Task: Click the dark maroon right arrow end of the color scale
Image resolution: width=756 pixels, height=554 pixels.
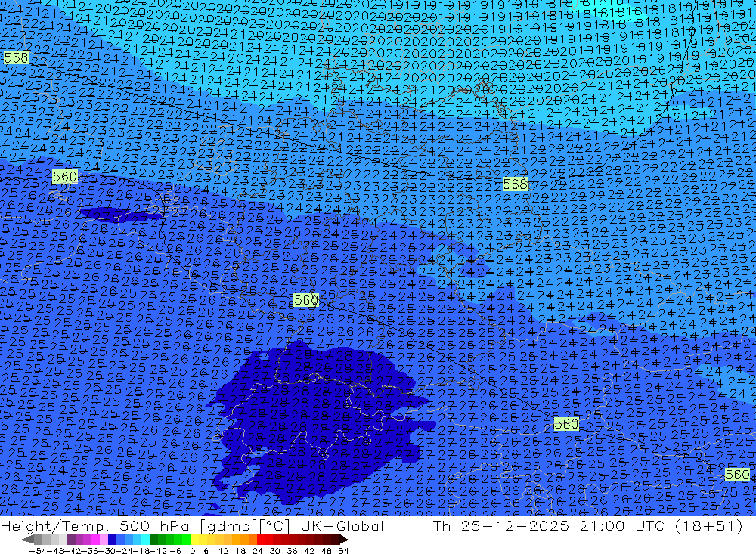Action: click(343, 540)
